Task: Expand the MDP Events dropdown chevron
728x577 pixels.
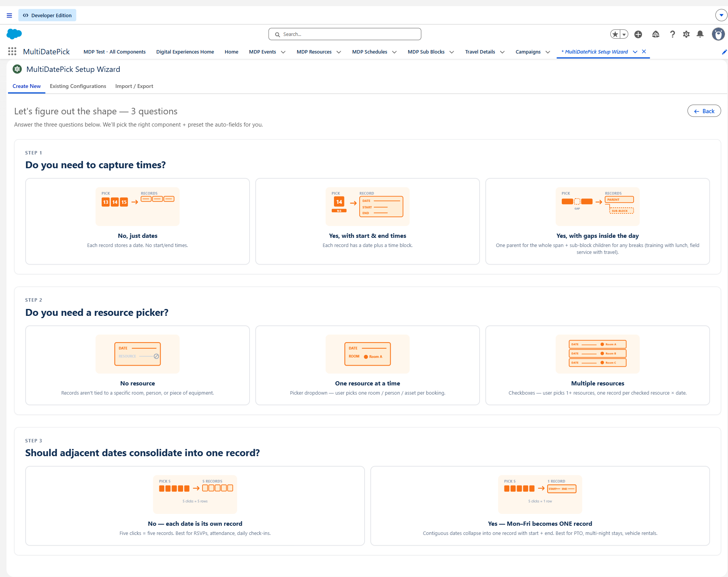Action: coord(283,52)
